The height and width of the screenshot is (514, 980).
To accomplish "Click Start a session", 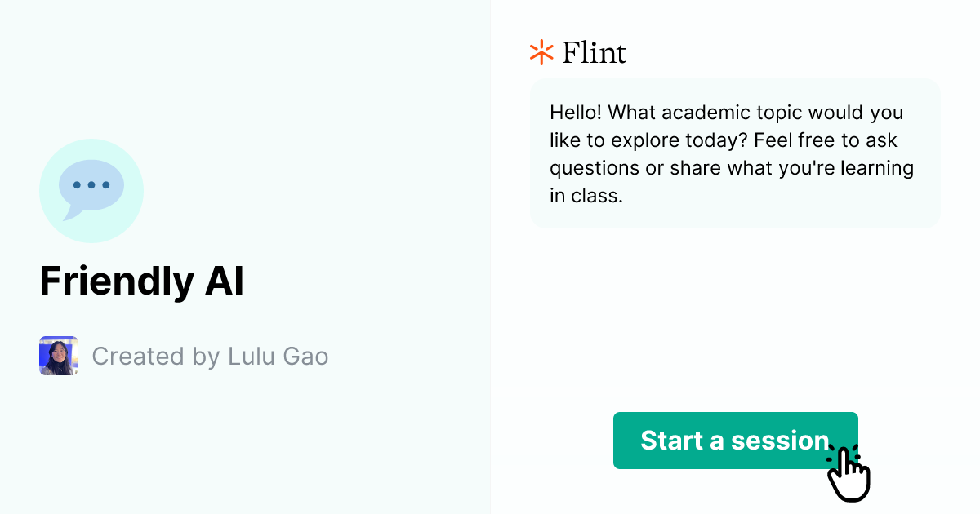I will (735, 441).
